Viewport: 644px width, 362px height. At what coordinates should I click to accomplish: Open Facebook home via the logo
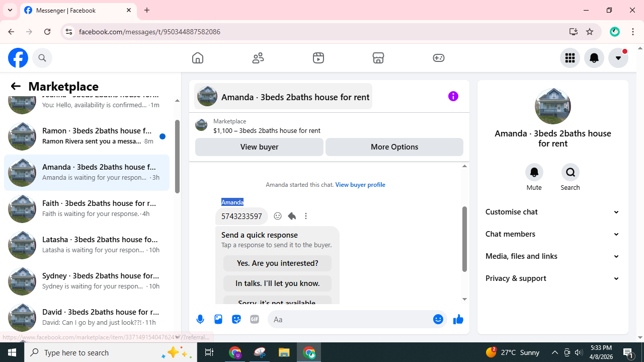point(18,58)
